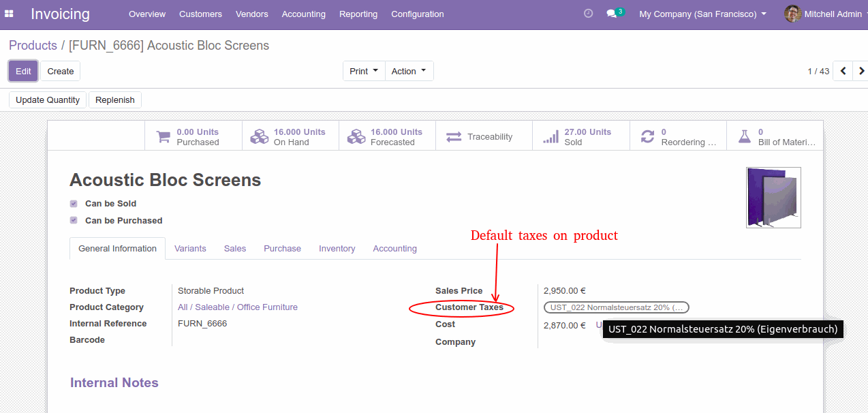Open the Vendors menu
This screenshot has height=413, width=868.
click(x=252, y=14)
